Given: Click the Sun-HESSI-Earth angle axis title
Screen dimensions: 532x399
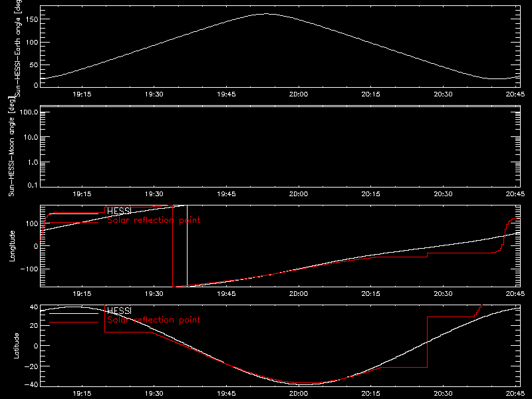Looking at the screenshot, I should coord(18,47).
